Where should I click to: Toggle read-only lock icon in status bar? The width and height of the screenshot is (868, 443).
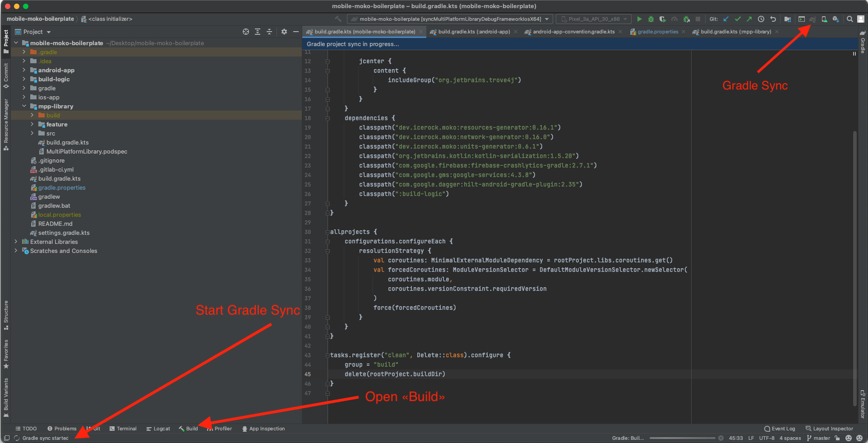click(837, 438)
